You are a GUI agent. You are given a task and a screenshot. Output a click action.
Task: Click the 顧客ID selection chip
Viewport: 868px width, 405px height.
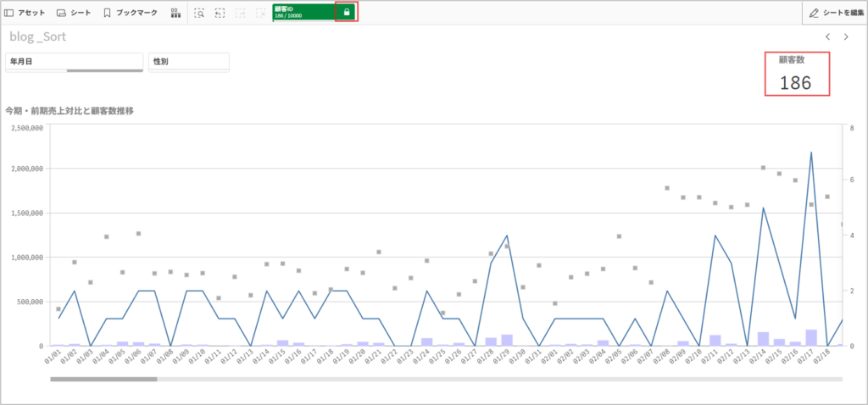click(303, 12)
